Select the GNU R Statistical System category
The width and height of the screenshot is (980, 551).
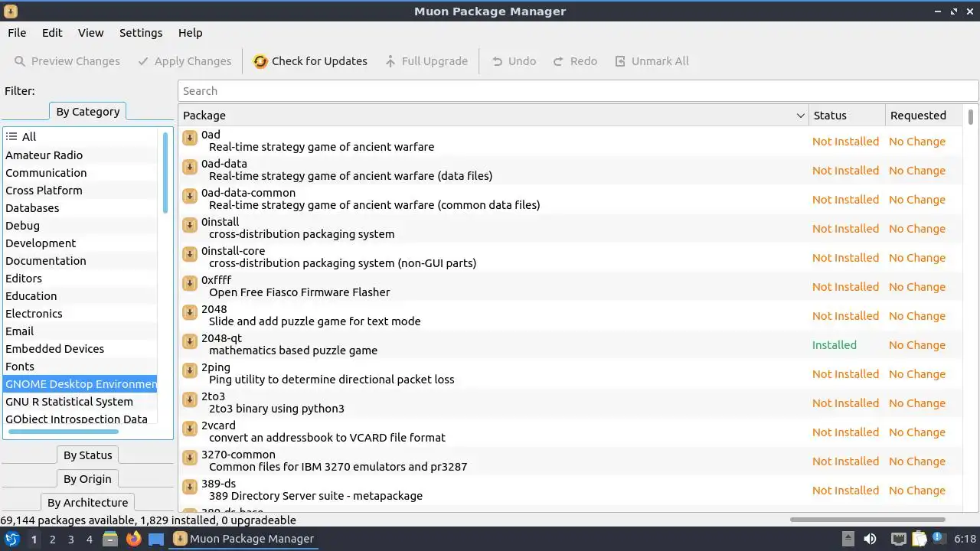coord(80,402)
